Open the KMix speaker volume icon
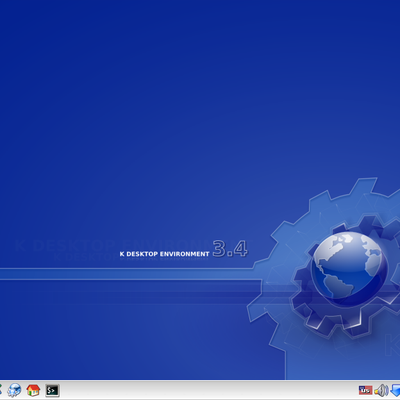 click(381, 390)
